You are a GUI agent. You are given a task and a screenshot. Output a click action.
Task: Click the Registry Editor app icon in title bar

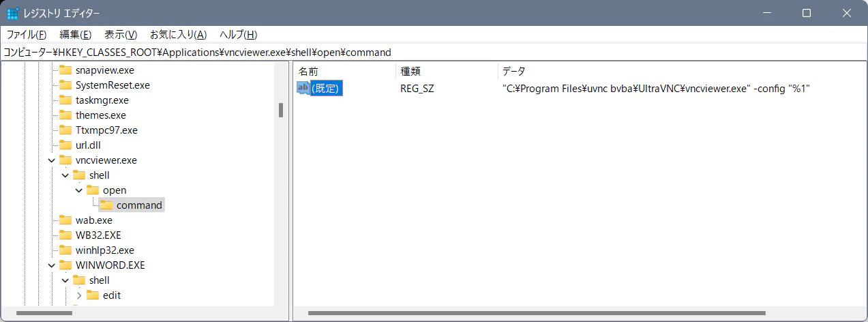[12, 13]
